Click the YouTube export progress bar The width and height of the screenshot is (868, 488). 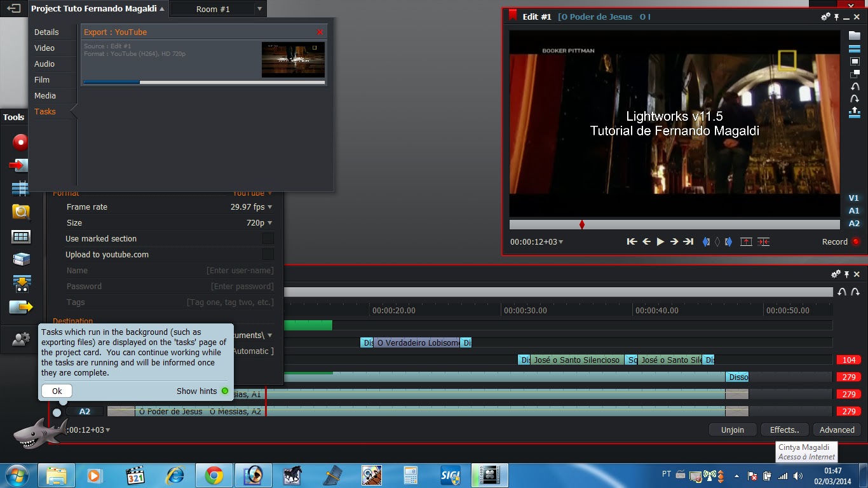pos(204,82)
